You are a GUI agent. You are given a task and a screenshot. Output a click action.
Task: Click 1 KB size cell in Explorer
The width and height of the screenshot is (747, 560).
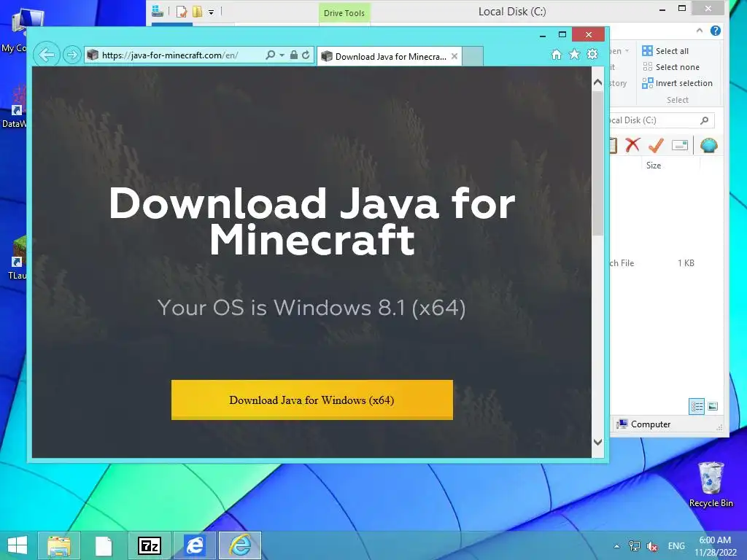pos(686,262)
